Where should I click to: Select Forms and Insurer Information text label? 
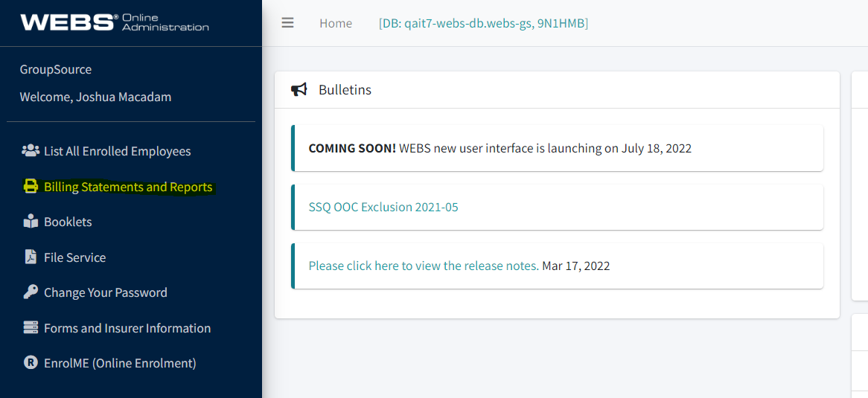tap(127, 328)
